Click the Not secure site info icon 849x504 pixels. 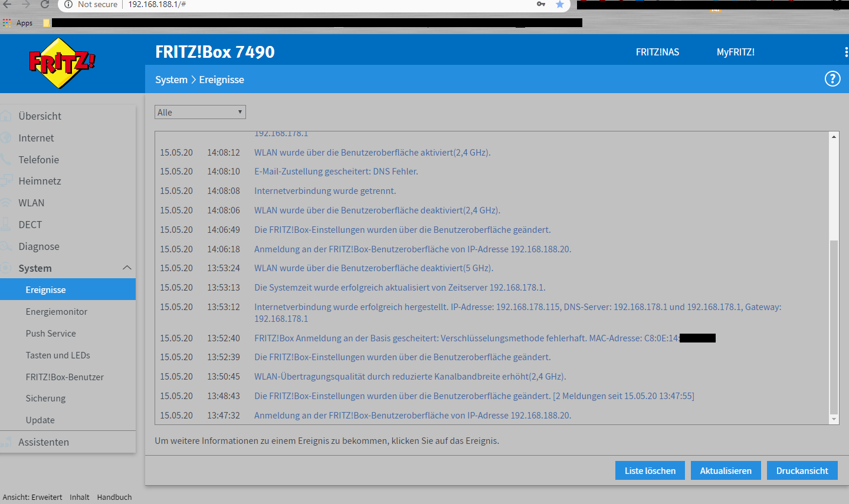coord(68,4)
